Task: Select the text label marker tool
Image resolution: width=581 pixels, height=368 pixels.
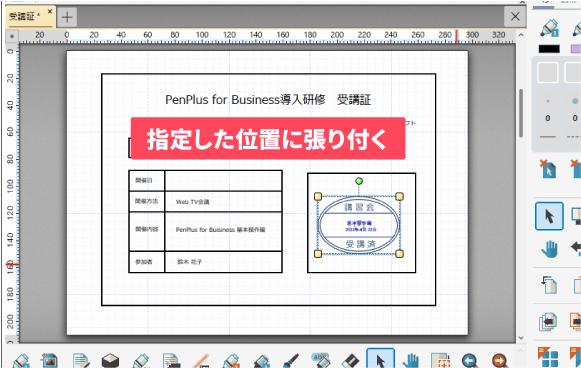Action: tap(320, 359)
